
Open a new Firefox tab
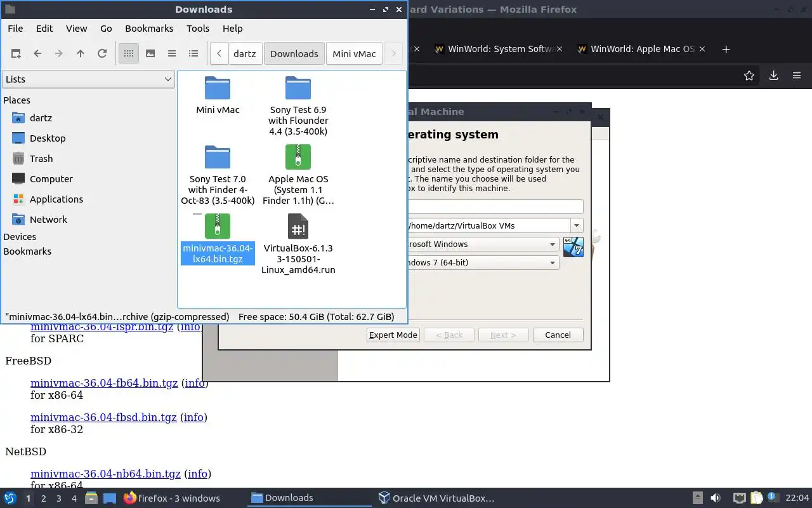click(726, 49)
